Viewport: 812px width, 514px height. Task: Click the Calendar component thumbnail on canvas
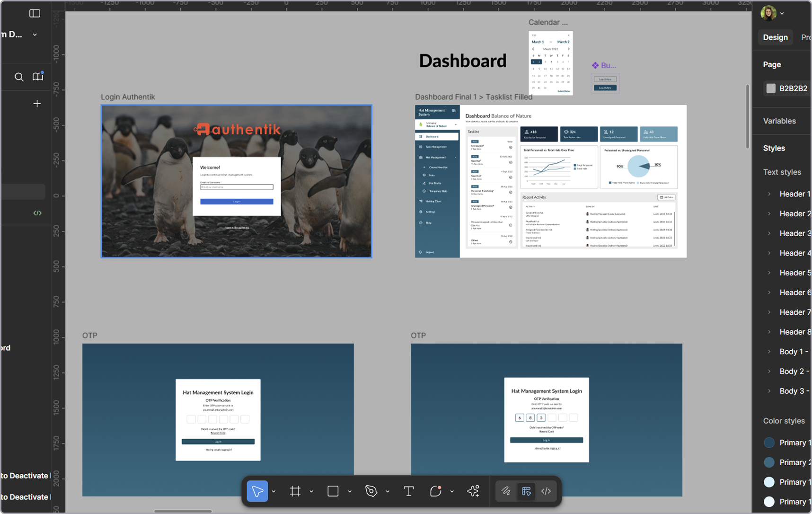point(550,63)
